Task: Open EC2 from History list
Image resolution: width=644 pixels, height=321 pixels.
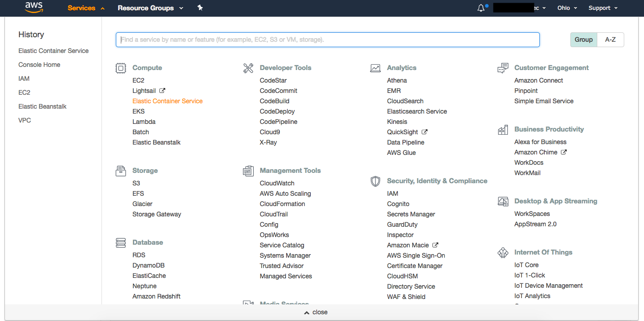Action: (x=24, y=92)
